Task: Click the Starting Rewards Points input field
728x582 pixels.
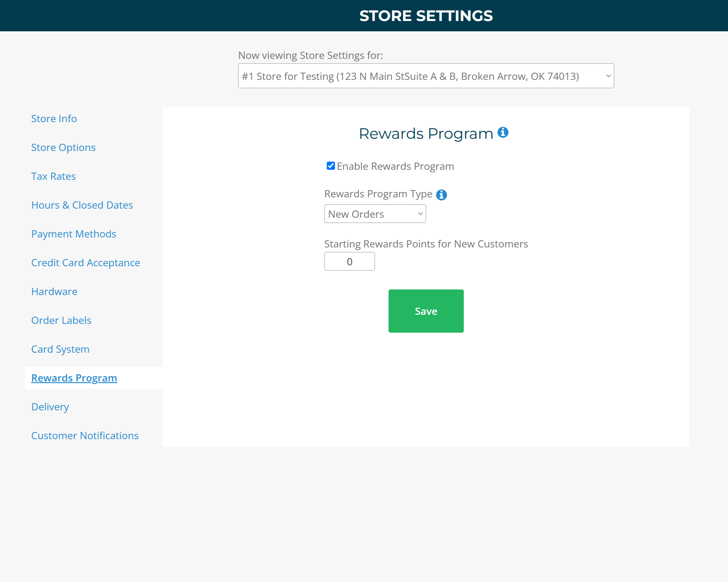Action: [350, 262]
